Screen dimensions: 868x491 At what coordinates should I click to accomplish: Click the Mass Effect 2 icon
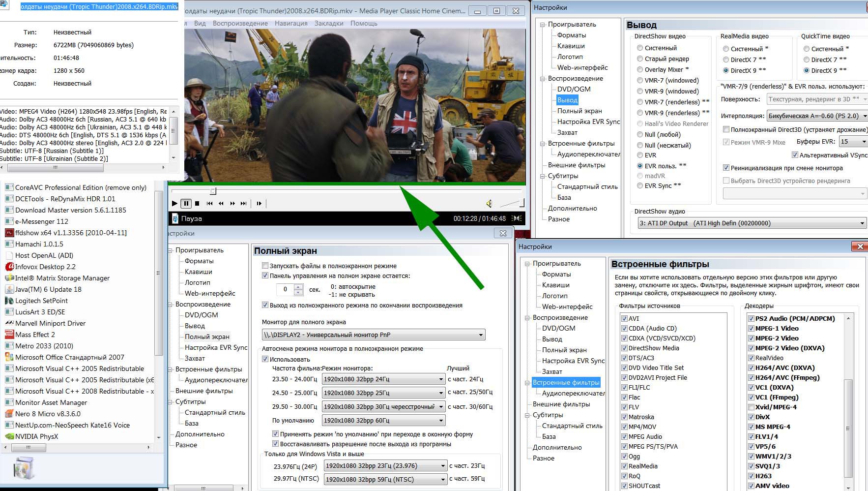[x=9, y=335]
